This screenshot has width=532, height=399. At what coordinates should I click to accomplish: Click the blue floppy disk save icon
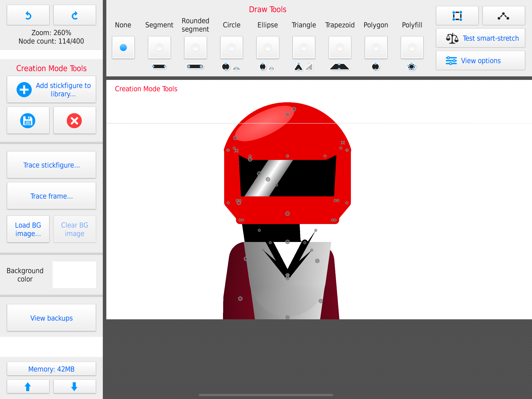click(x=28, y=121)
